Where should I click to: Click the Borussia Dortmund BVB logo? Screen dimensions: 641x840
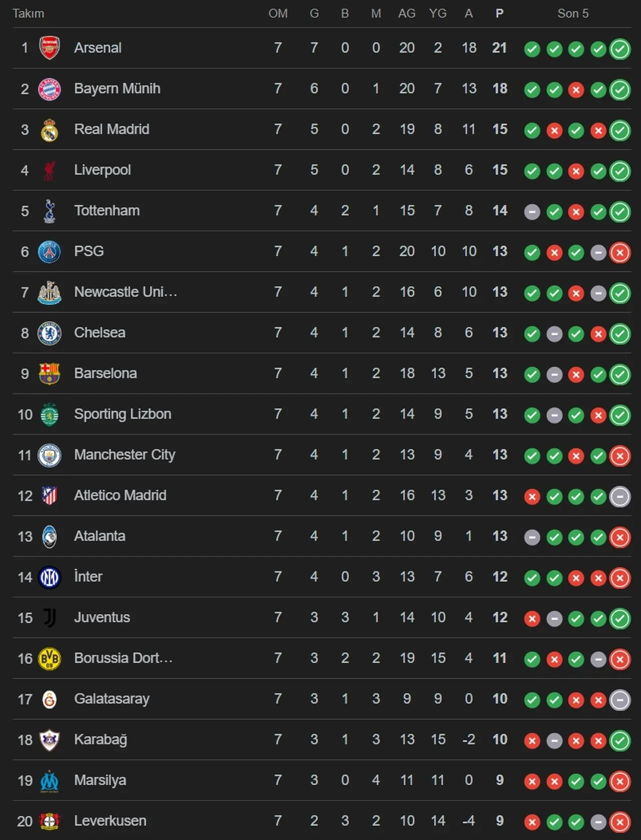coord(49,659)
